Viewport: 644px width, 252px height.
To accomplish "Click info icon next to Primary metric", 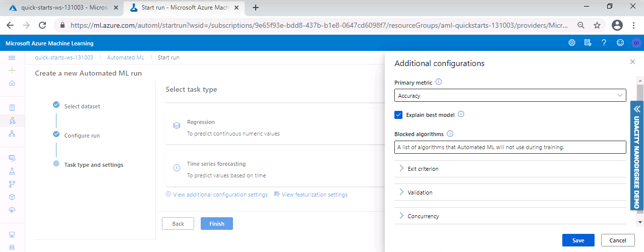I will tap(438, 82).
